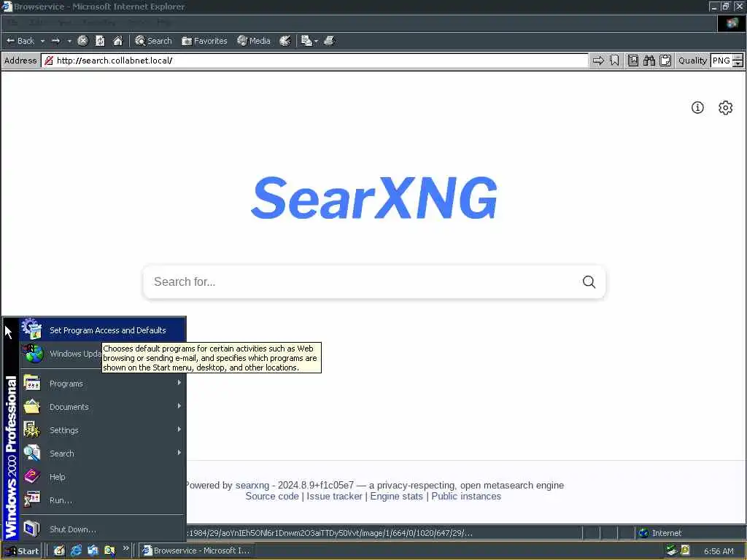Screen dimensions: 747x560
Task: Click the Show Desktop quick launch icon
Action: coord(59,551)
